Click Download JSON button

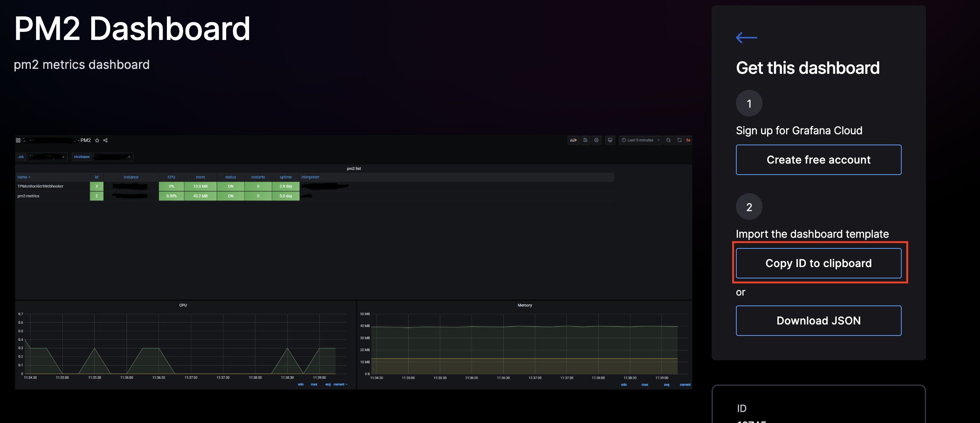[818, 321]
